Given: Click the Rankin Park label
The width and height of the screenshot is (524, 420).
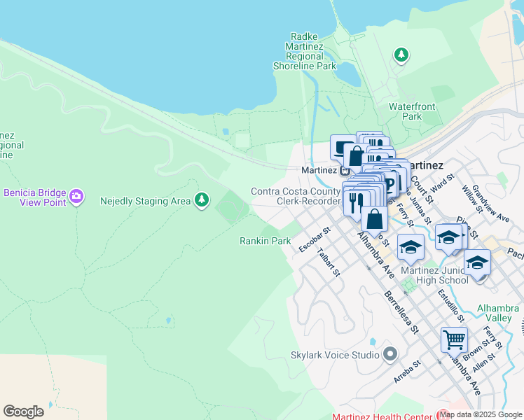Looking at the screenshot, I should (x=266, y=241).
